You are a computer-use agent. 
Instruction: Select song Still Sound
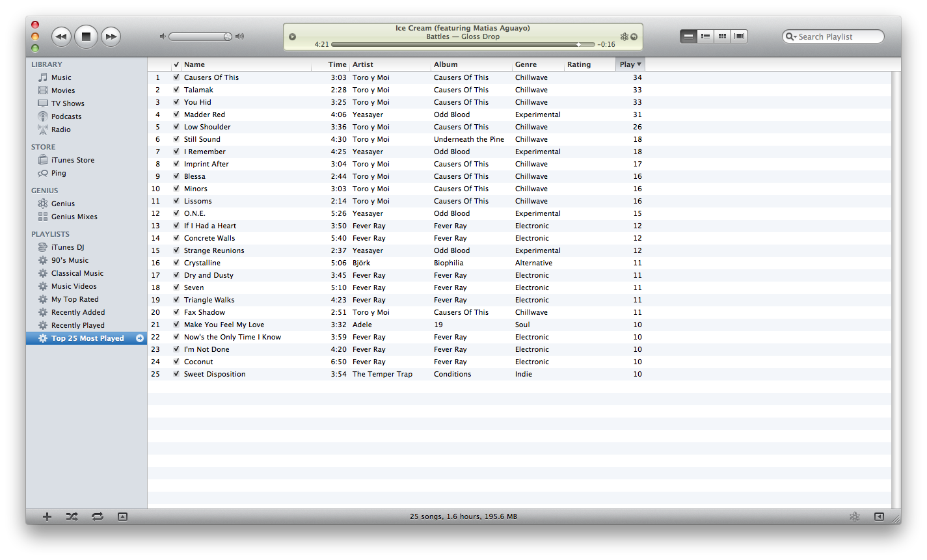click(202, 139)
